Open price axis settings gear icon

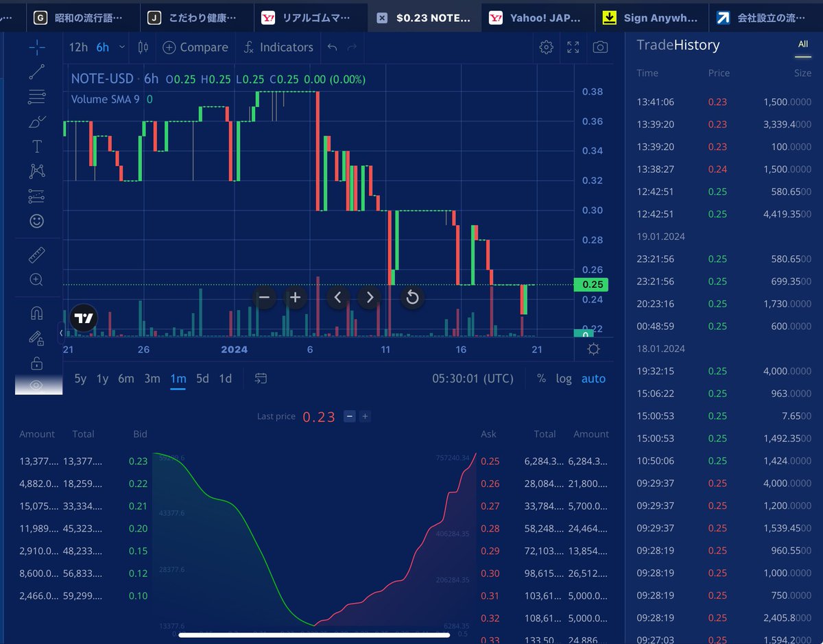pos(594,349)
